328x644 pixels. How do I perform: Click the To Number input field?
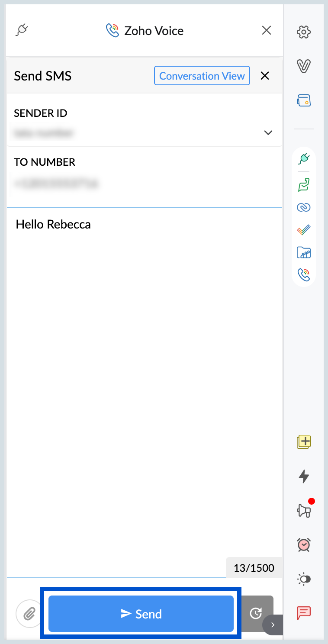coord(143,184)
